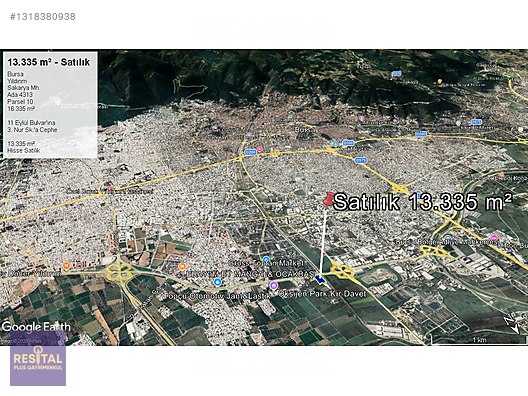Select the orange restaurant icon near Mangal & Ocakbaşı
This screenshot has height=396, width=528.
tap(182, 266)
